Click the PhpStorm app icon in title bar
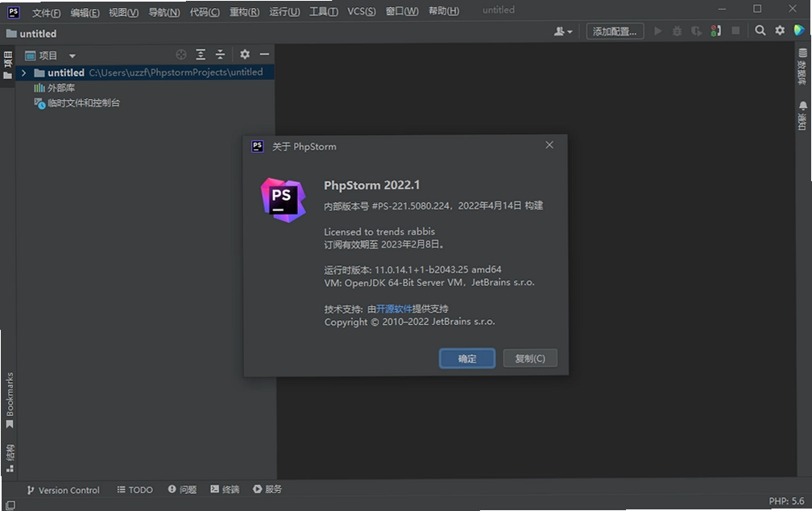 (x=14, y=12)
